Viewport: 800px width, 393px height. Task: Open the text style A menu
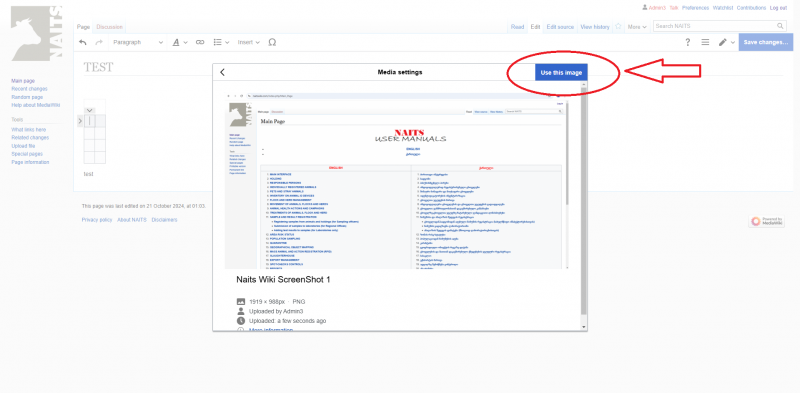click(180, 42)
